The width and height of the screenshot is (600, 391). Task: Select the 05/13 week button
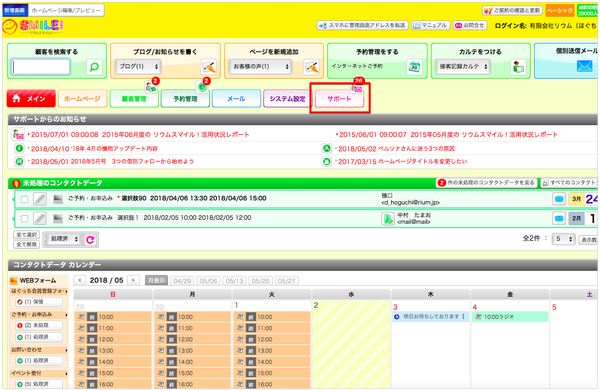(234, 280)
